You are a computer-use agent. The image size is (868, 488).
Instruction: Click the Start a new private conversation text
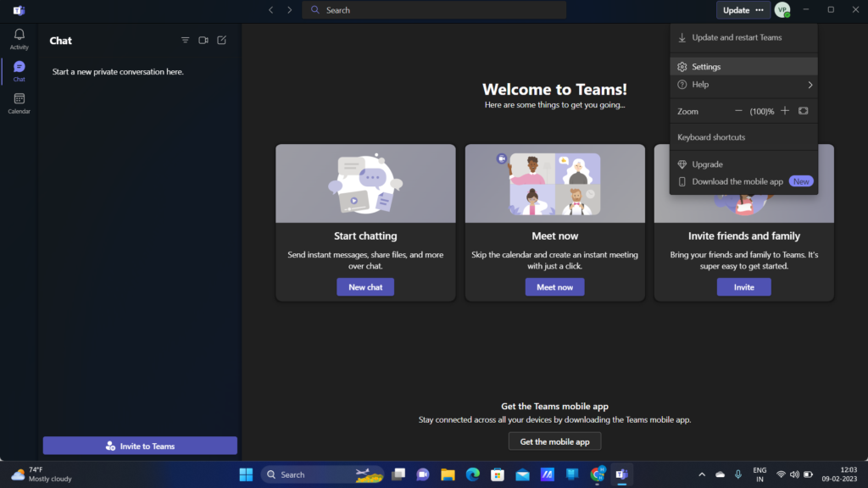tap(118, 72)
